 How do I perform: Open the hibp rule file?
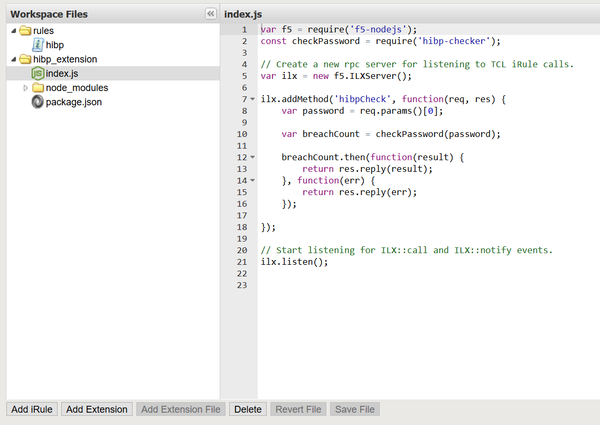[56, 45]
